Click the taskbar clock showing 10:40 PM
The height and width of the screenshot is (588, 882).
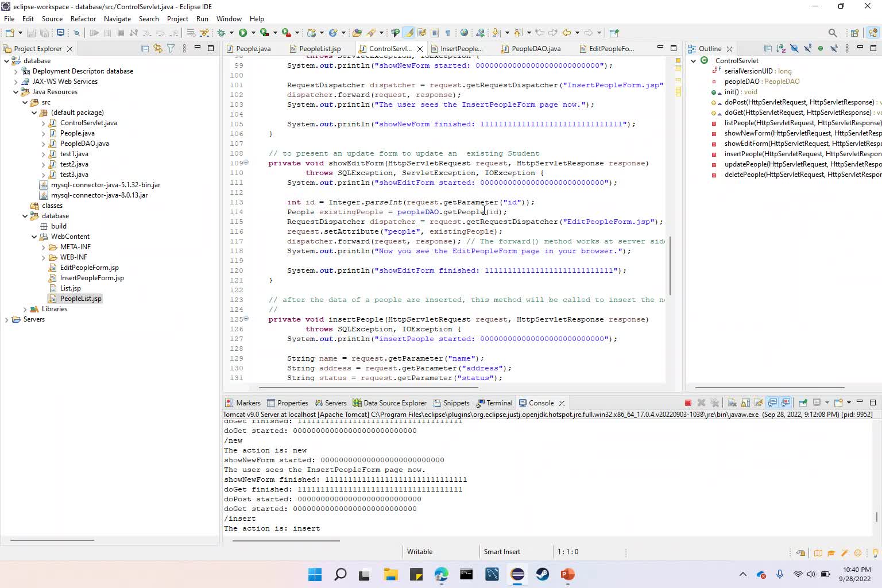pyautogui.click(x=856, y=574)
